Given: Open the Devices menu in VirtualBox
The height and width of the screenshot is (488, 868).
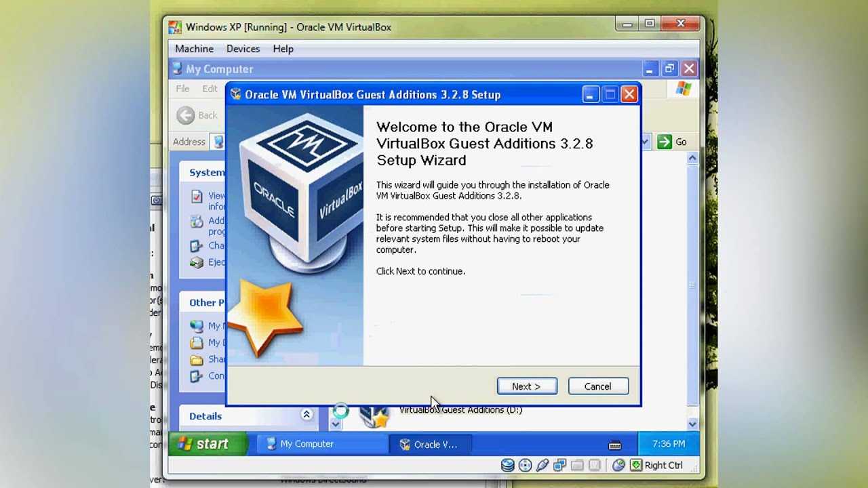Looking at the screenshot, I should (x=243, y=49).
